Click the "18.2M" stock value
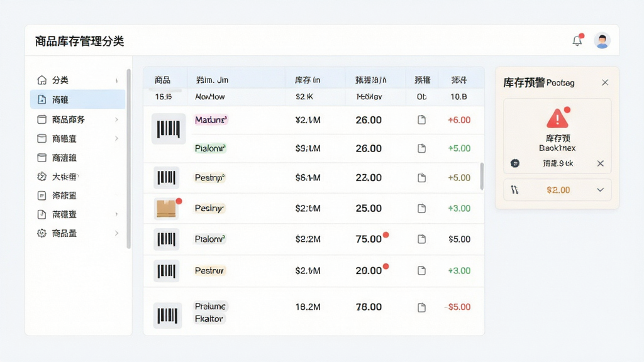 coord(308,307)
